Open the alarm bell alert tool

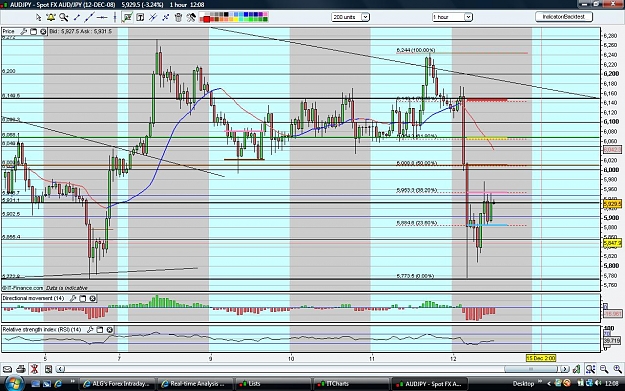tap(51, 17)
